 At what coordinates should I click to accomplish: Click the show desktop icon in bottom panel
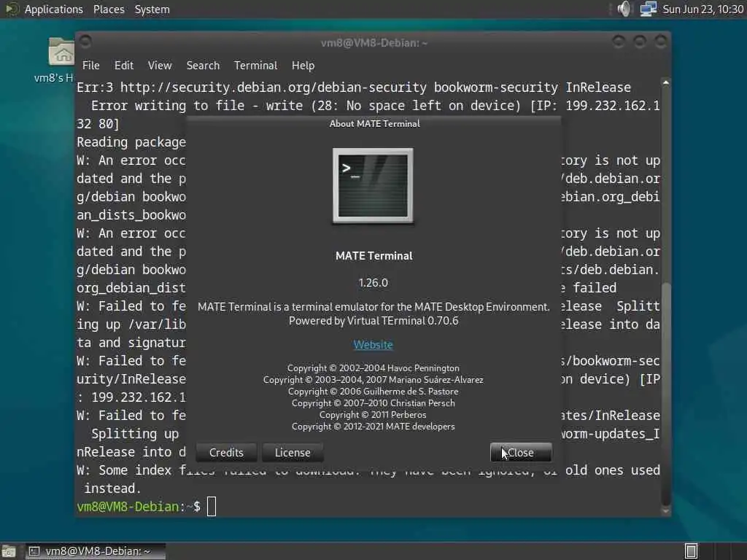8,551
